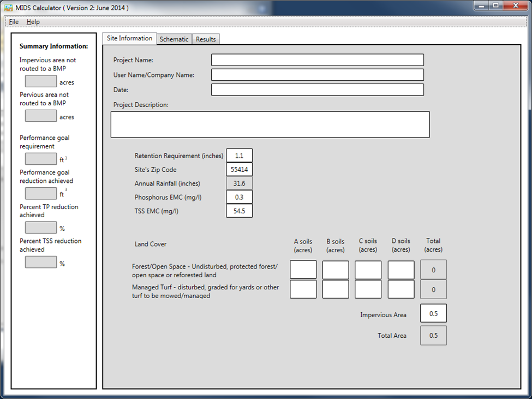Image resolution: width=532 pixels, height=399 pixels.
Task: Click the Impervious Area input field
Action: 433,313
